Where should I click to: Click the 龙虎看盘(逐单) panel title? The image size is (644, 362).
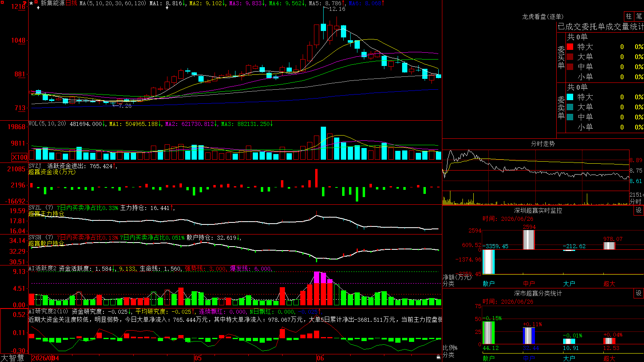click(x=543, y=16)
